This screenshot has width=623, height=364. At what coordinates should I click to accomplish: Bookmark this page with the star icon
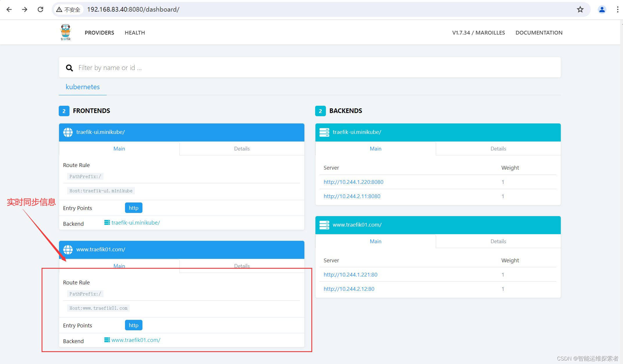click(x=580, y=10)
